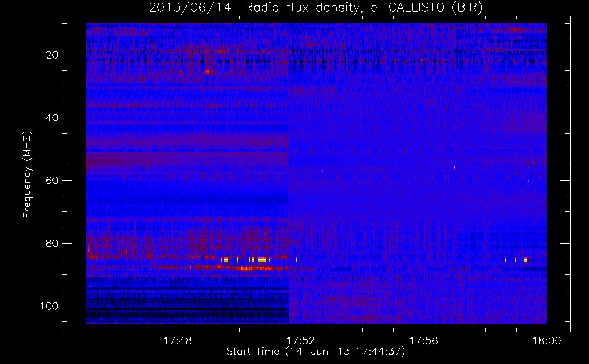The height and width of the screenshot is (364, 589).
Task: Click the 18:00 time tick label
Action: point(547,341)
